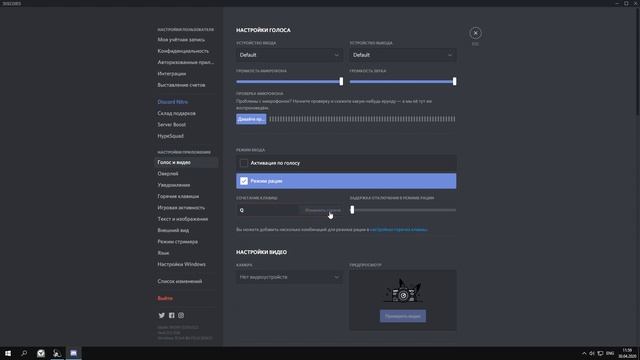
Task: Open the second pinned taskbar app after search
Action: (x=57, y=353)
